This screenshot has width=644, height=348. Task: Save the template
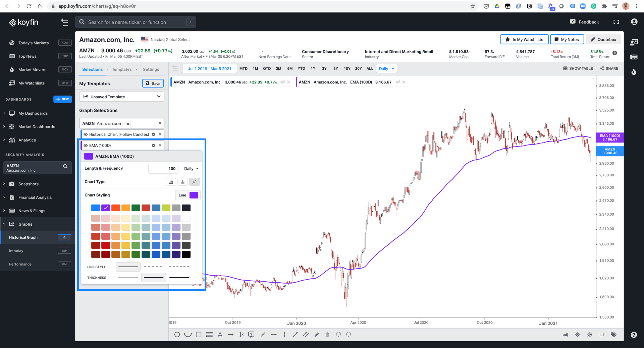point(153,83)
